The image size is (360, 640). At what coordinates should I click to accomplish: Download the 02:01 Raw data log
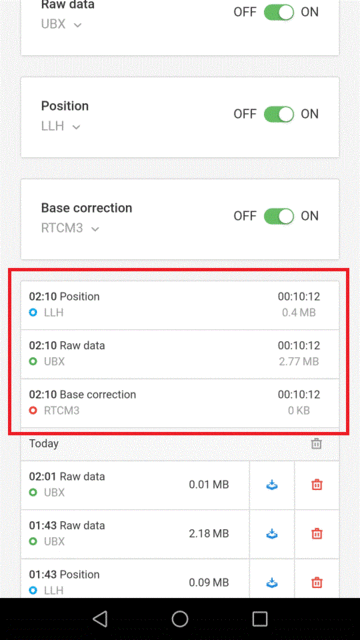pyautogui.click(x=272, y=485)
